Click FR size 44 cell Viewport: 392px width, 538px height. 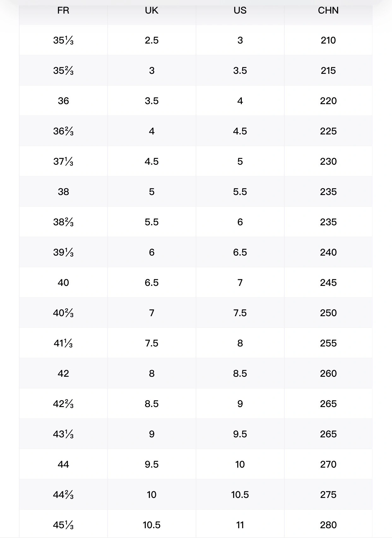[x=63, y=464]
